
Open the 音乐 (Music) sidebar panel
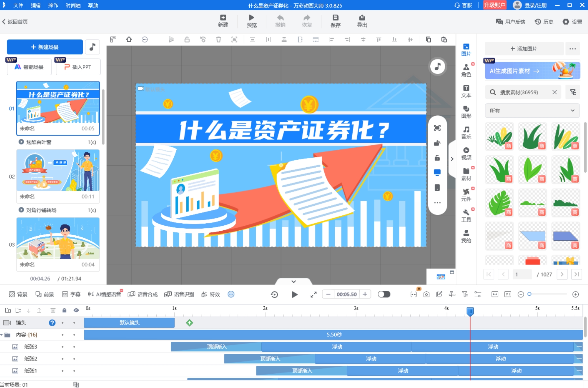(466, 132)
